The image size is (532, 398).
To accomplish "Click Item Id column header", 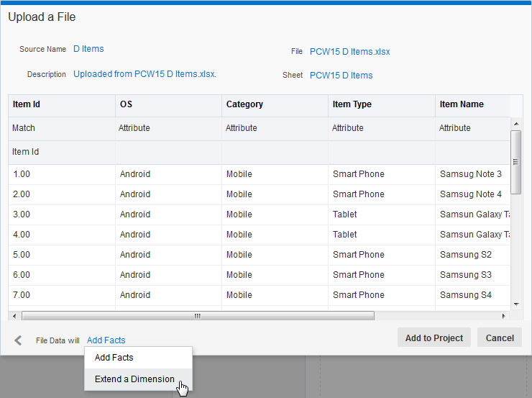I will (62, 104).
